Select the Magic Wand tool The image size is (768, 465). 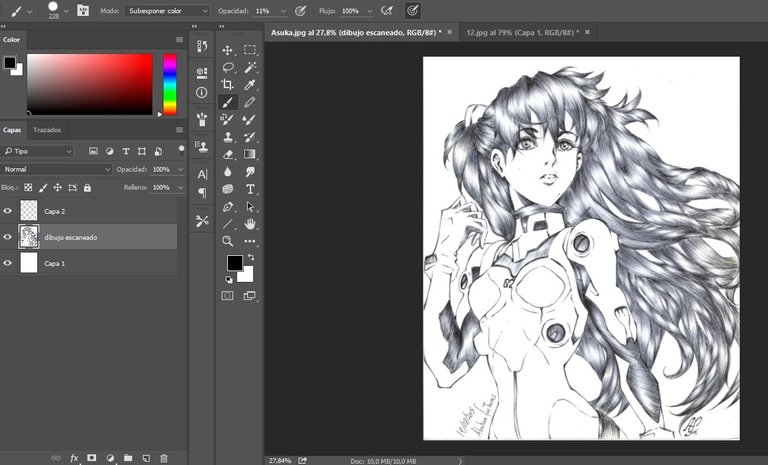tap(250, 67)
